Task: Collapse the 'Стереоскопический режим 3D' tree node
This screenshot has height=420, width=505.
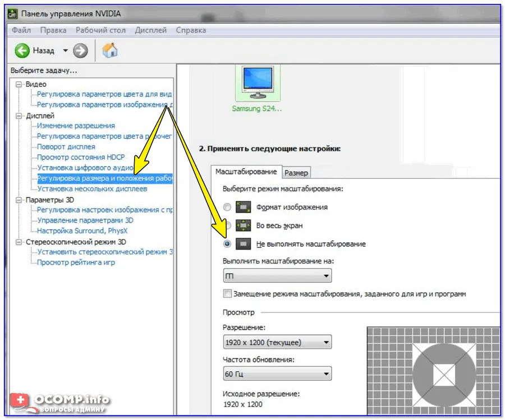Action: (x=19, y=242)
